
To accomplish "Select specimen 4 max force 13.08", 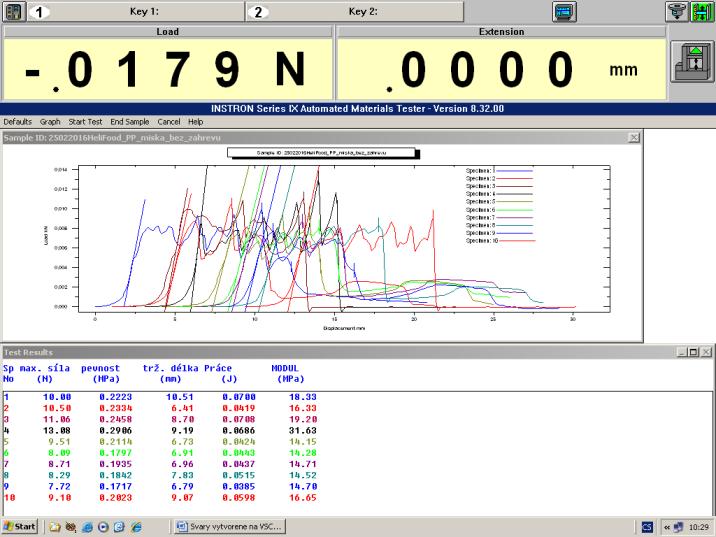I will coord(57,431).
